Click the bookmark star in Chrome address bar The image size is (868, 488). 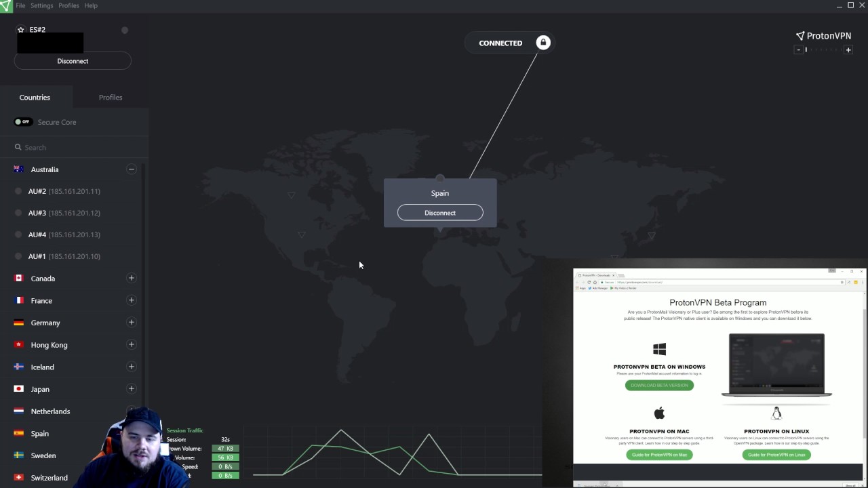(x=842, y=282)
